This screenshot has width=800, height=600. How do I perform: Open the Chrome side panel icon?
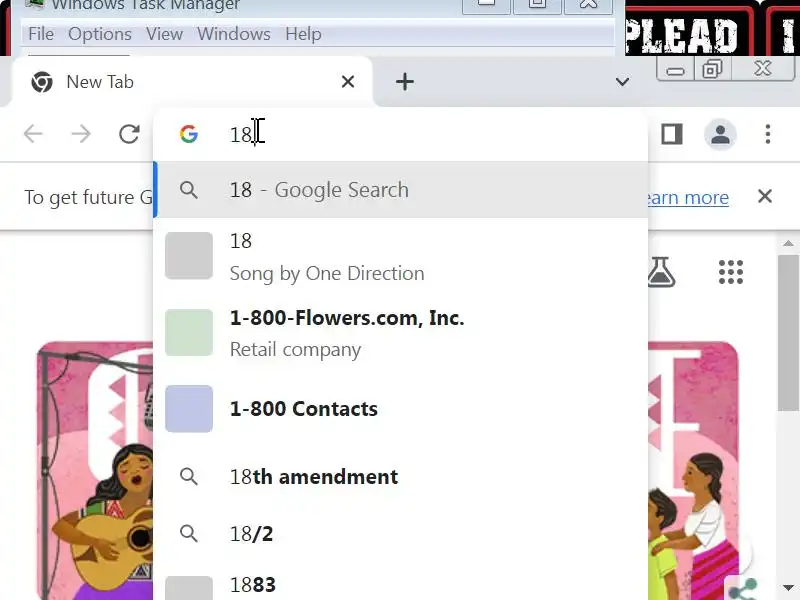coord(671,134)
